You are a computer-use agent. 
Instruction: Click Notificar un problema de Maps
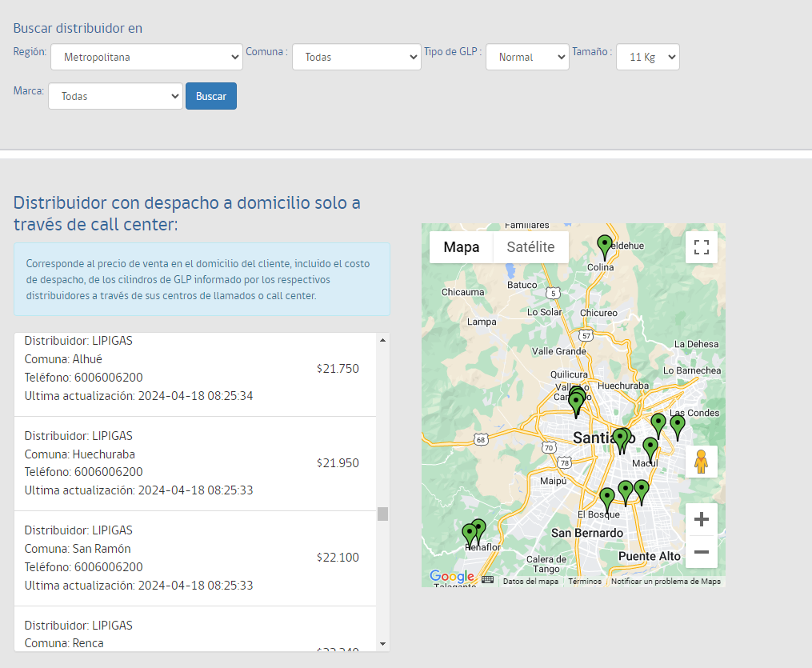tap(666, 582)
